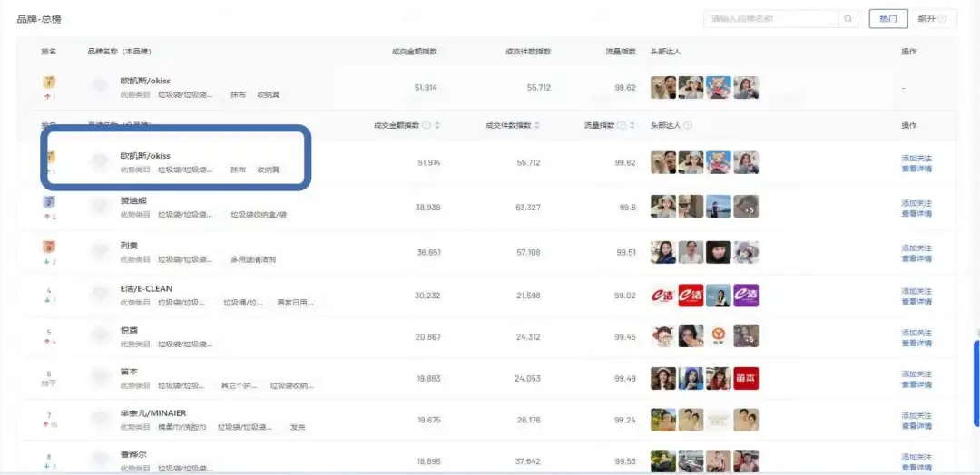The width and height of the screenshot is (980, 475).
Task: Click the 发夹 category tag
Action: click(297, 428)
